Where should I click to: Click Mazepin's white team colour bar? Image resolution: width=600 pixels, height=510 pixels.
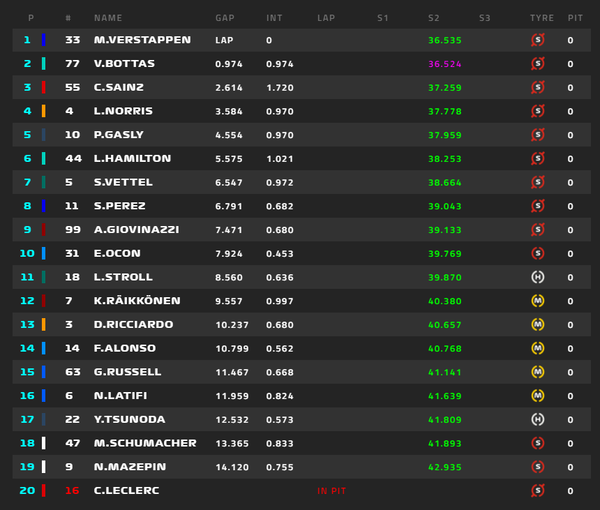click(x=44, y=467)
